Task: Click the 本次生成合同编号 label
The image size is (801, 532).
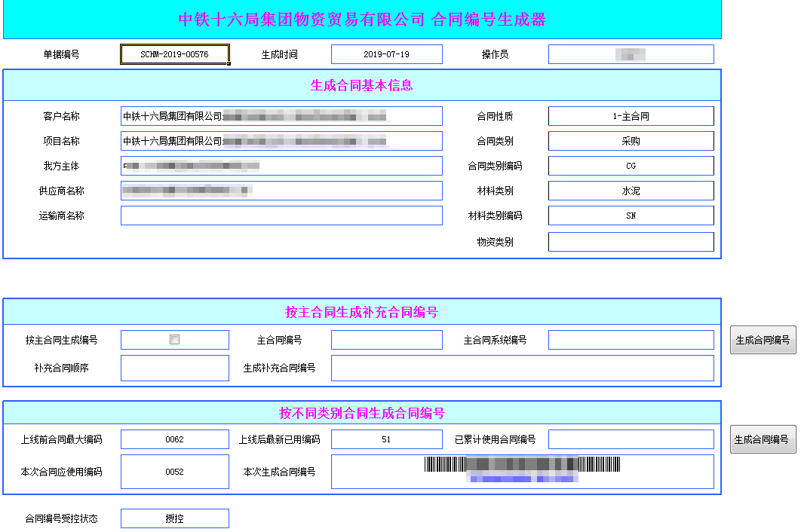Action: point(279,472)
